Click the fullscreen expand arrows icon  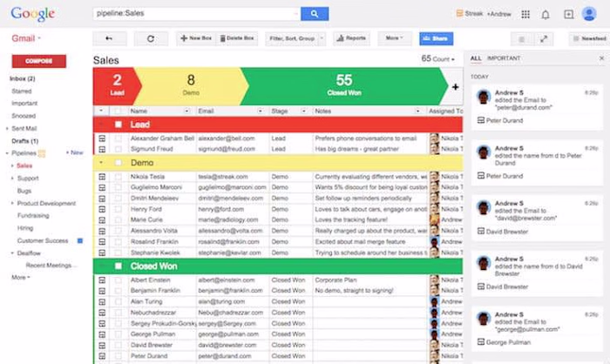pyautogui.click(x=544, y=39)
